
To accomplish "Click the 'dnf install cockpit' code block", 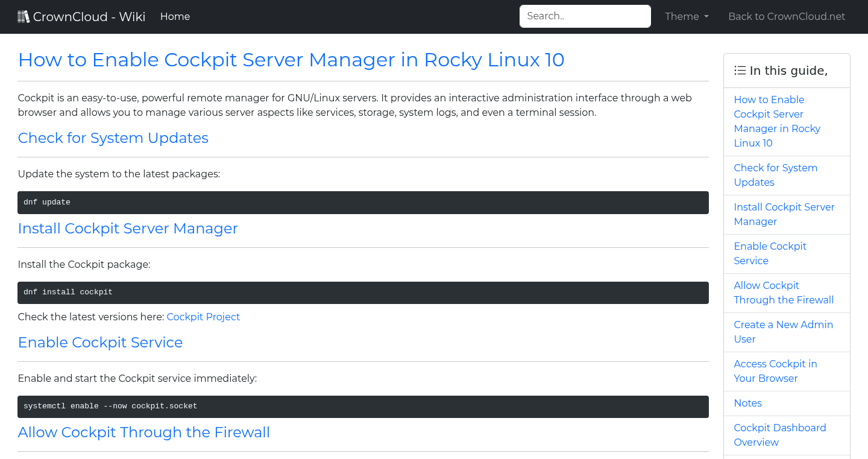I will coord(362,293).
